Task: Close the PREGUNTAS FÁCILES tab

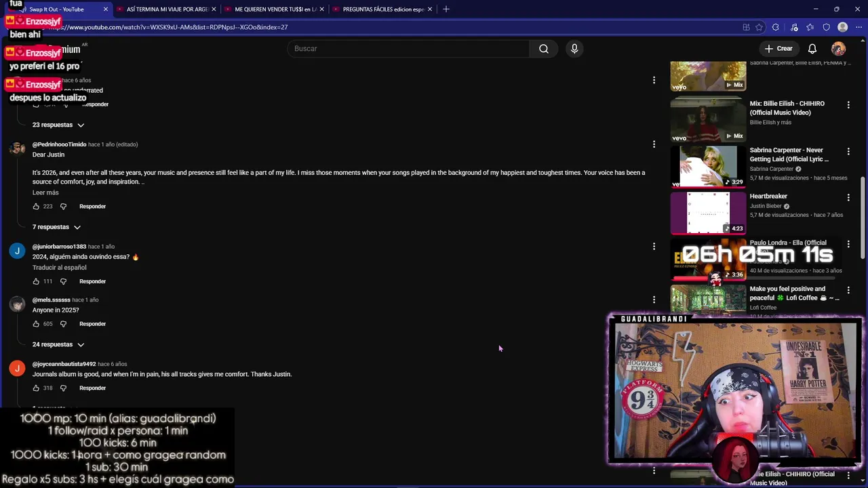Action: tap(429, 9)
